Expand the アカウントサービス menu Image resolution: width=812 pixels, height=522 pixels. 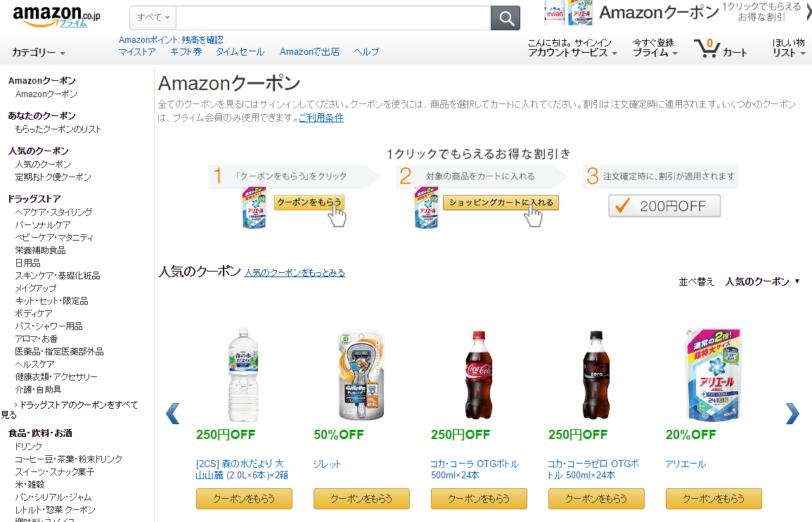point(572,53)
